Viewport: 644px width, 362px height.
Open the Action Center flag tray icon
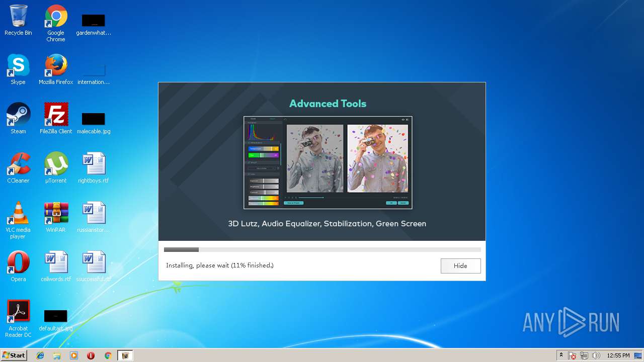click(x=573, y=355)
